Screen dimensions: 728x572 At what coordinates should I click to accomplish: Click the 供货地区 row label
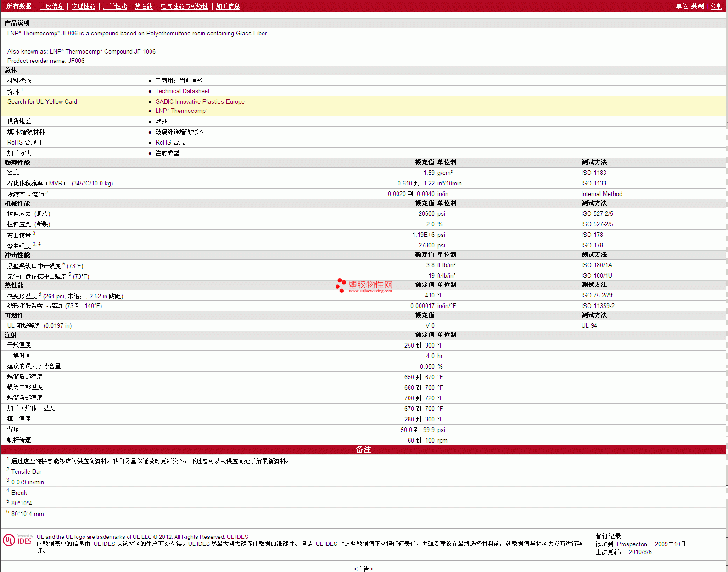pyautogui.click(x=19, y=121)
